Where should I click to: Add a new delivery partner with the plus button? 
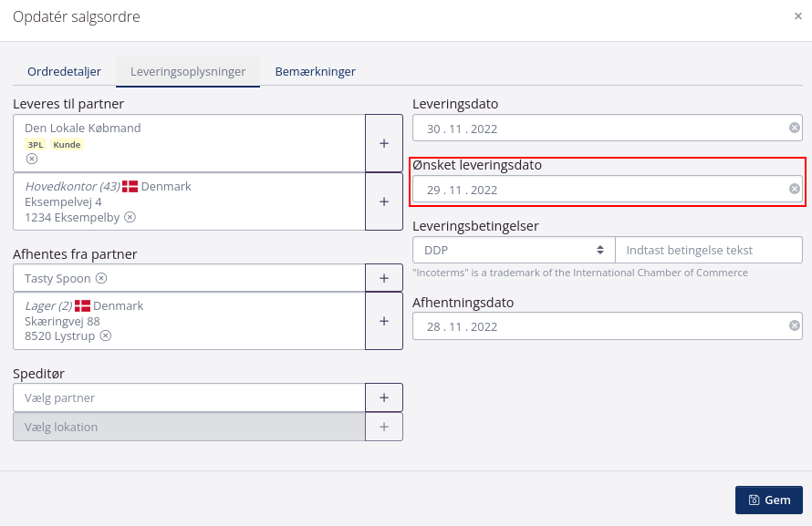[383, 143]
